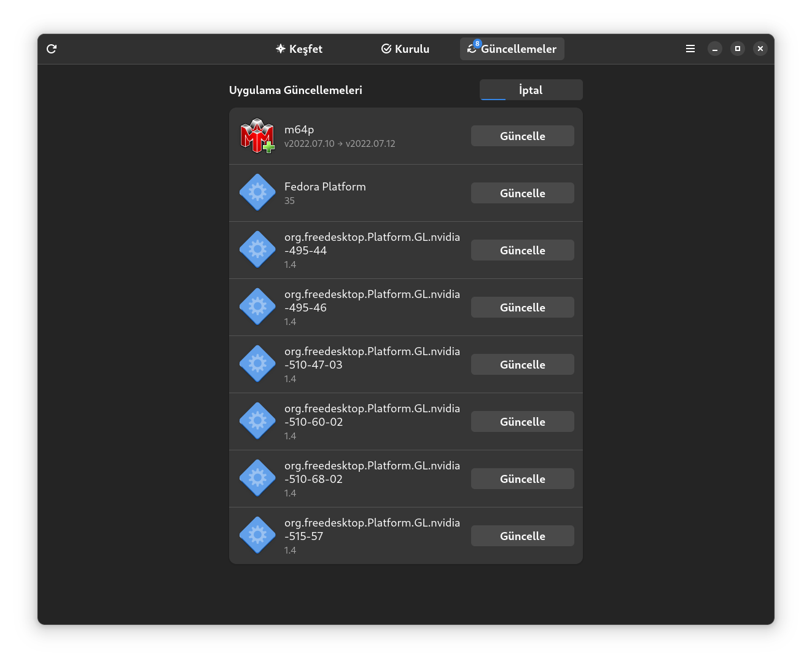Click version 1.4 under nvidia-495-46
Screen dimensions: 812x666
(290, 322)
